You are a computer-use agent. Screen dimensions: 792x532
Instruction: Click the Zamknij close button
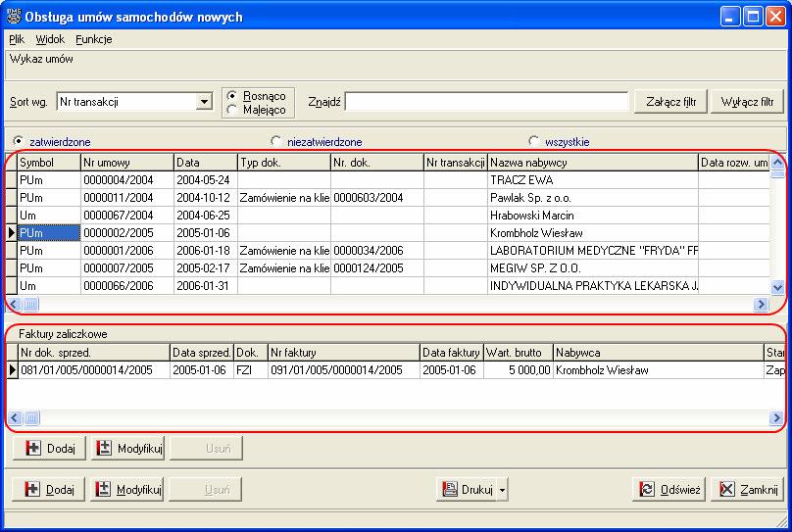tap(748, 489)
